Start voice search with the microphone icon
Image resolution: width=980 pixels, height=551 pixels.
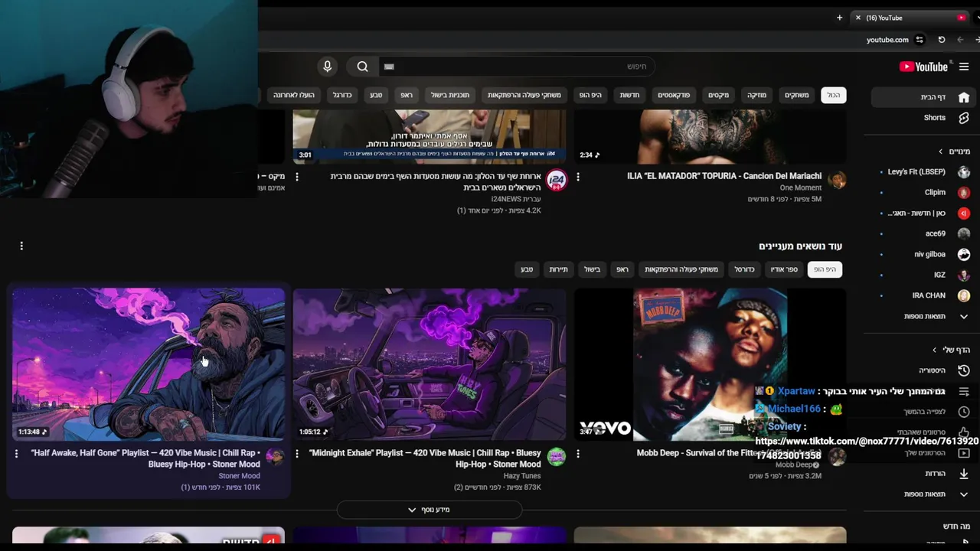(x=327, y=67)
